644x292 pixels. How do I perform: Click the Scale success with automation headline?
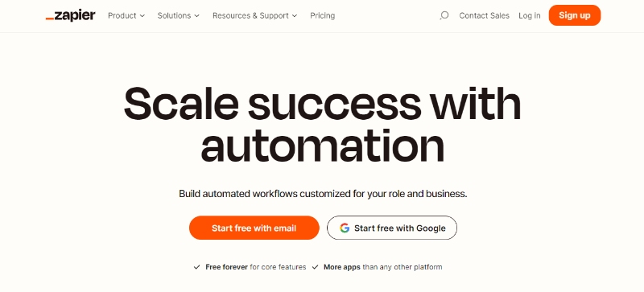[323, 125]
